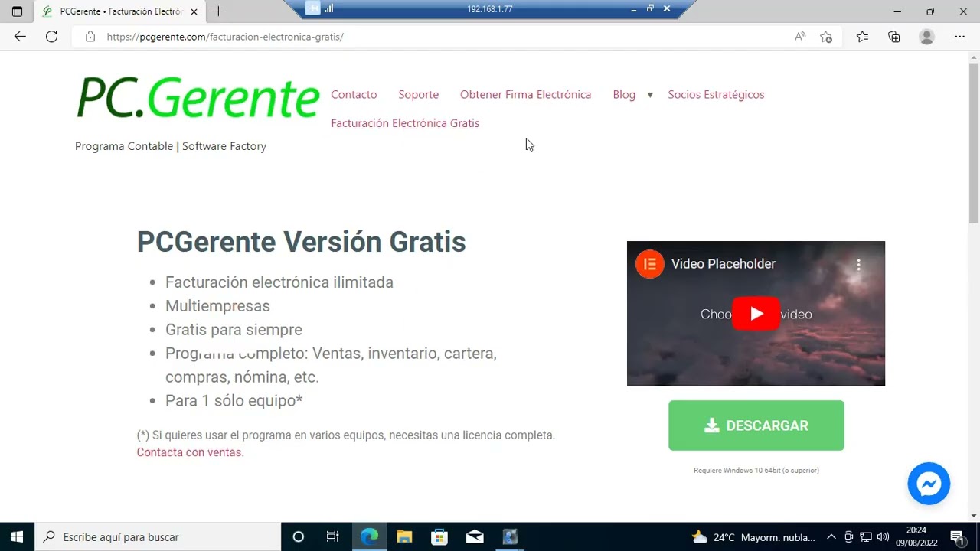Open the Contacto menu link
This screenshot has height=551, width=980.
coord(354,94)
